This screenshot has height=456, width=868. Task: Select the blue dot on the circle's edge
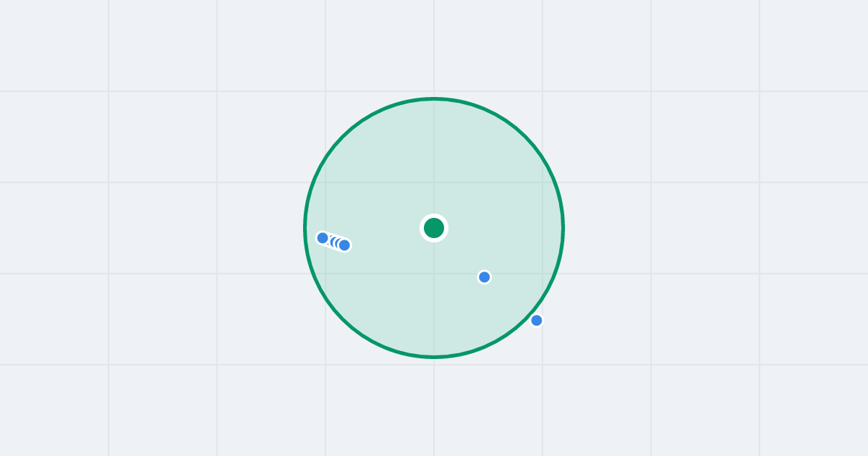pos(536,321)
